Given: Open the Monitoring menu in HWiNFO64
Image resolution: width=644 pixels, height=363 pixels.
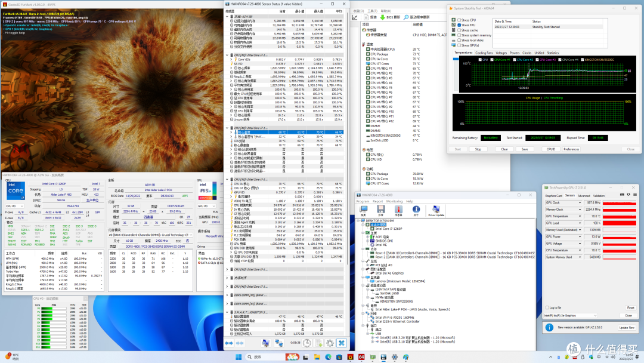Looking at the screenshot, I should pyautogui.click(x=394, y=201).
